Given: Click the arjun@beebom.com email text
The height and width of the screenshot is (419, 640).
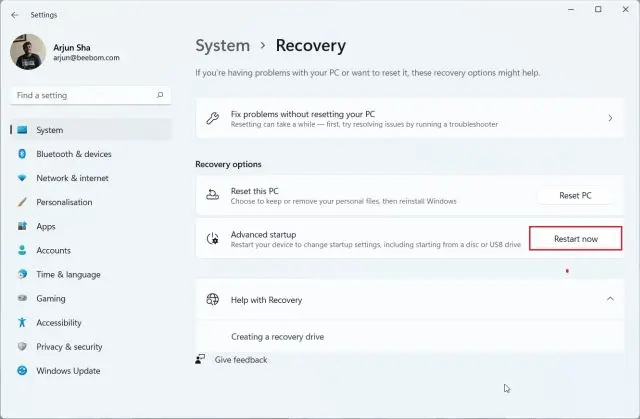Looking at the screenshot, I should (86, 58).
